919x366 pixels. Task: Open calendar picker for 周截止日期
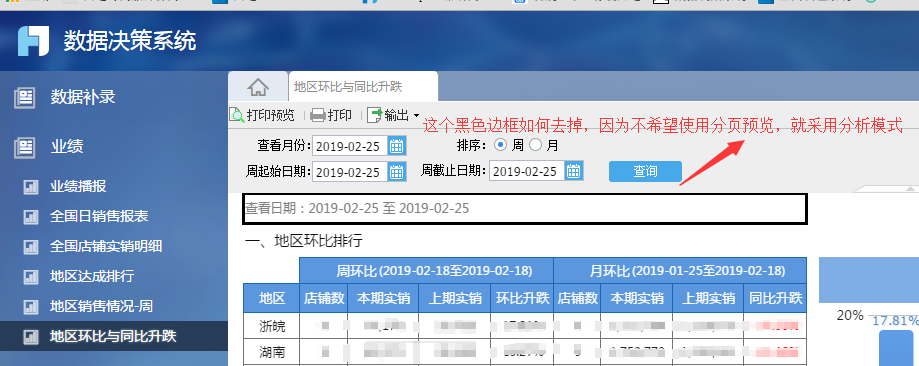(573, 171)
